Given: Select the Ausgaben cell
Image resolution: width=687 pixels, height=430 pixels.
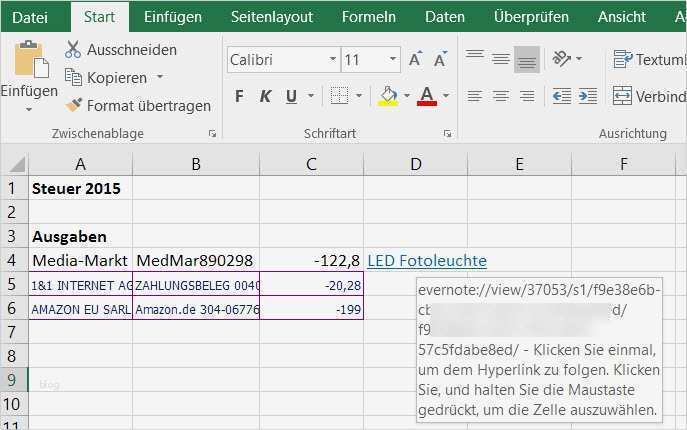Looking at the screenshot, I should click(x=81, y=236).
